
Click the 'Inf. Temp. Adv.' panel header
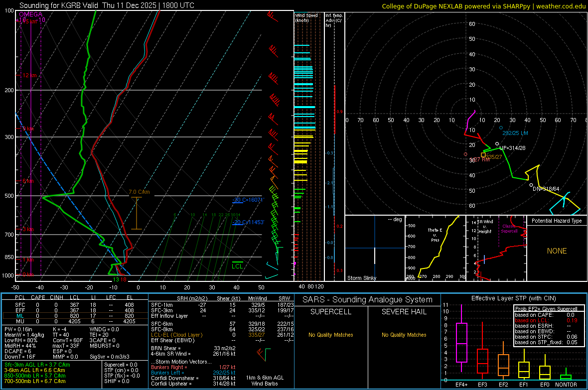click(334, 20)
